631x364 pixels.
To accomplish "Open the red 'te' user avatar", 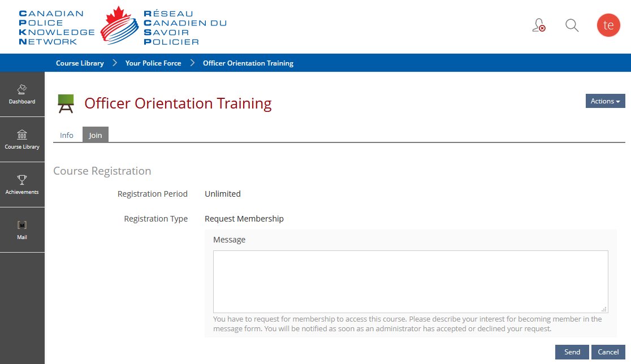I will tap(608, 25).
